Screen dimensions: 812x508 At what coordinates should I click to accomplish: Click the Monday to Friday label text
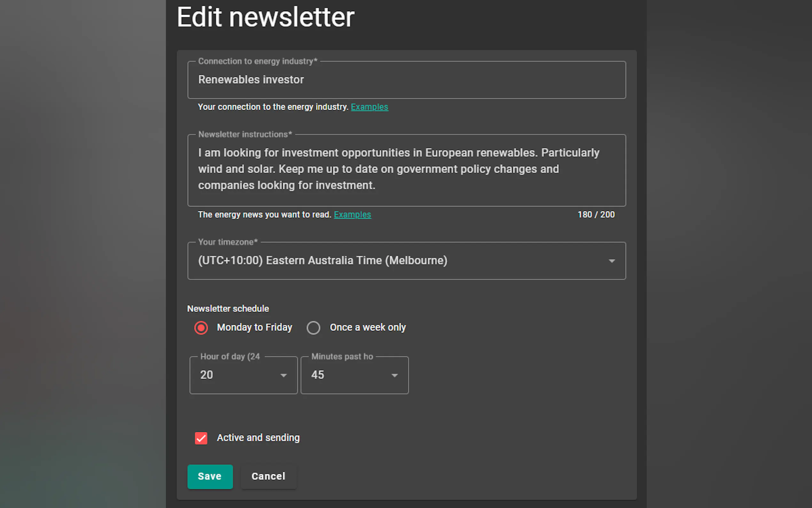coord(254,328)
